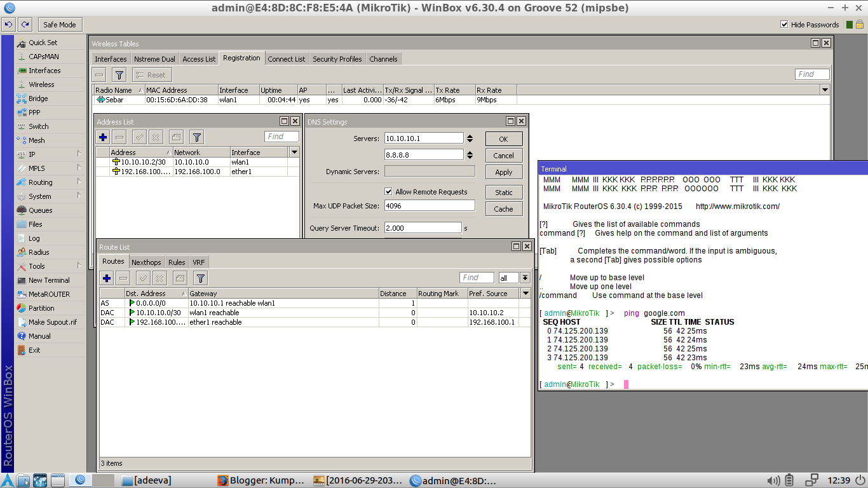Click the comment icon in Route List toolbar
The image size is (868, 488).
pyautogui.click(x=180, y=278)
